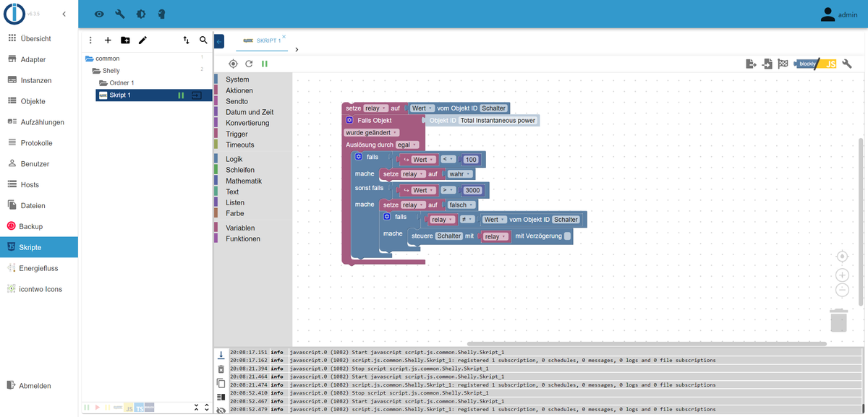
Task: Click the sort arrows icon in script tree toolbar
Action: pyautogui.click(x=186, y=40)
